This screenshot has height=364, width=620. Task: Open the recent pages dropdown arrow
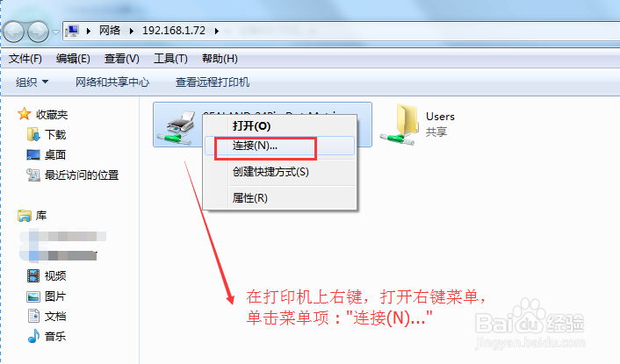pos(55,32)
